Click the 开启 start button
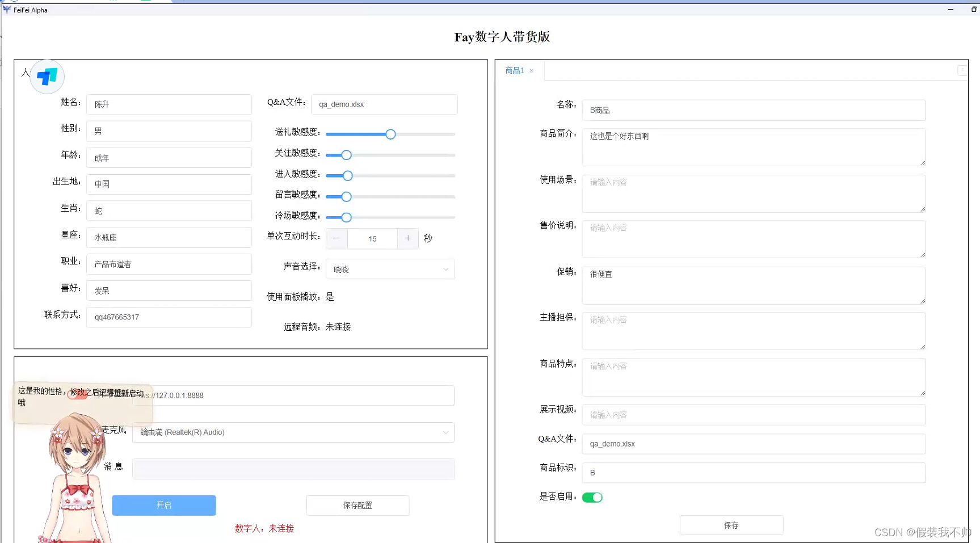980x543 pixels. coord(164,505)
